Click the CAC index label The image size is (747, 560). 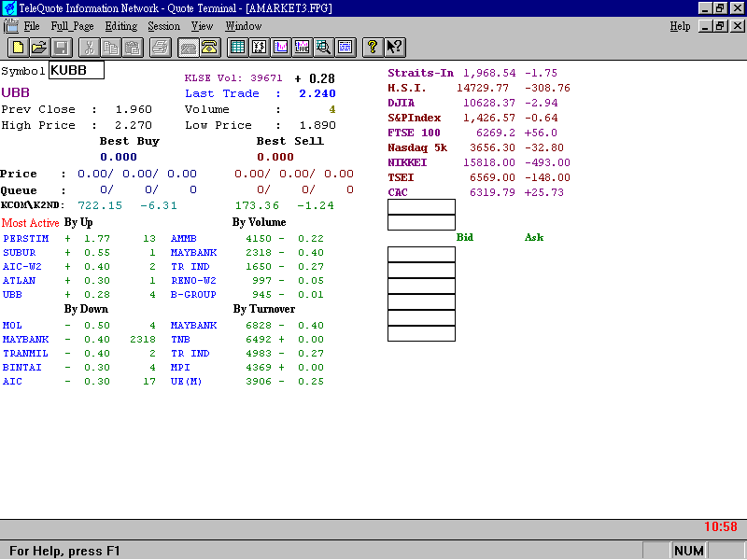[398, 192]
